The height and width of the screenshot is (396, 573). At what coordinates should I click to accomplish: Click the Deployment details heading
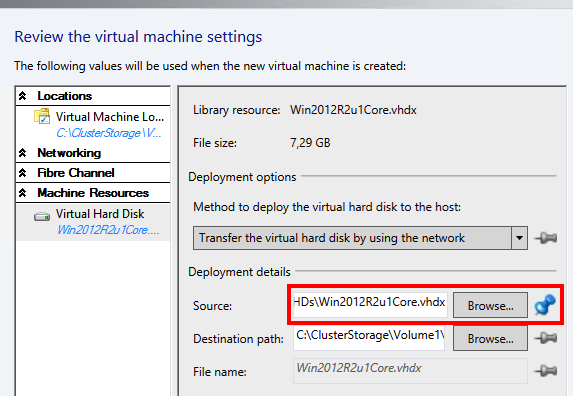(x=239, y=272)
